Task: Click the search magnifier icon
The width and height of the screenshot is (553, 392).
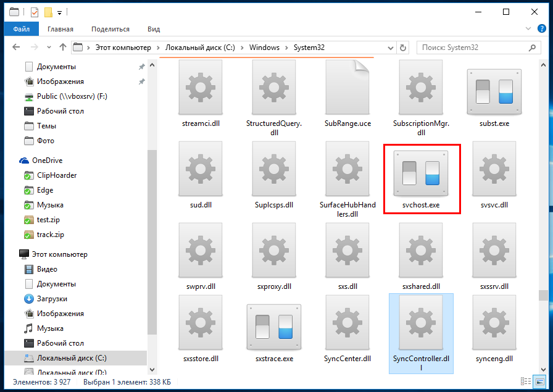Action: (532, 48)
